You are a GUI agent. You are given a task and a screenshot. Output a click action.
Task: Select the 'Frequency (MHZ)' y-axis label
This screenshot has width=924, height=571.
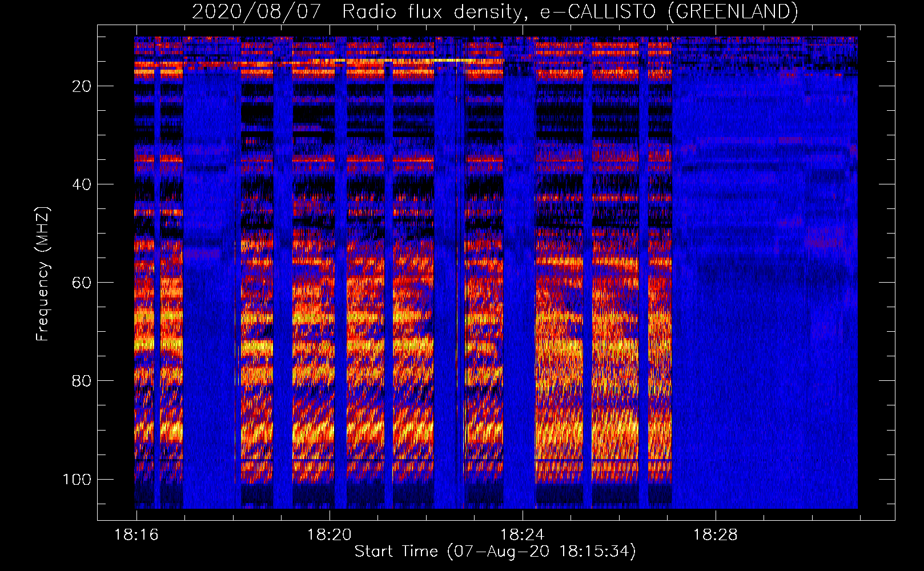[x=43, y=274]
